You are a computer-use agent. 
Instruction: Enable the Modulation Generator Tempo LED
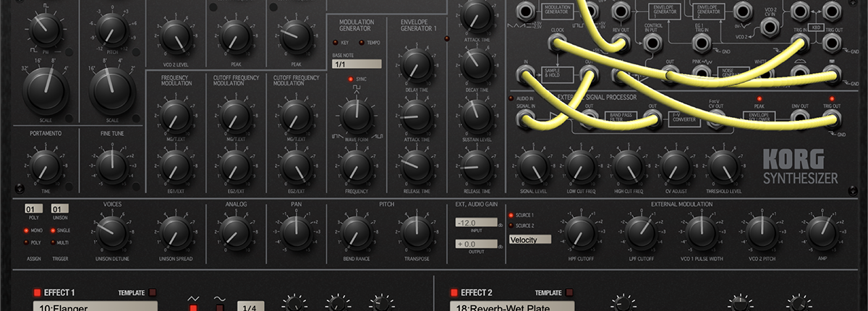click(x=362, y=43)
